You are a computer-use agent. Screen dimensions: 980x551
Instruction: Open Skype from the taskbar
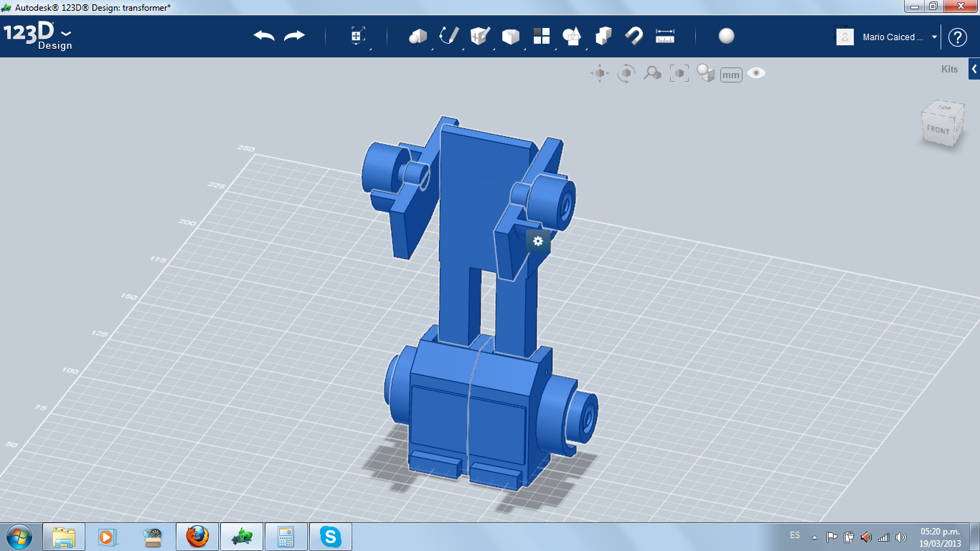tap(330, 537)
